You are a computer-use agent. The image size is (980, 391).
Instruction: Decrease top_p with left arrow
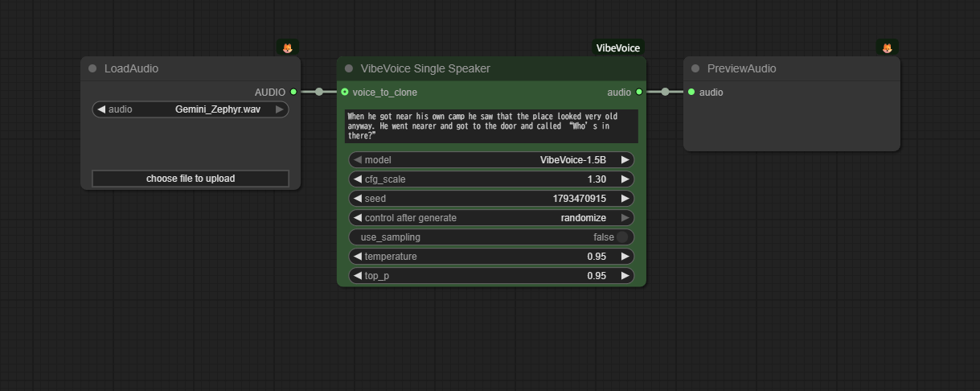pos(358,276)
